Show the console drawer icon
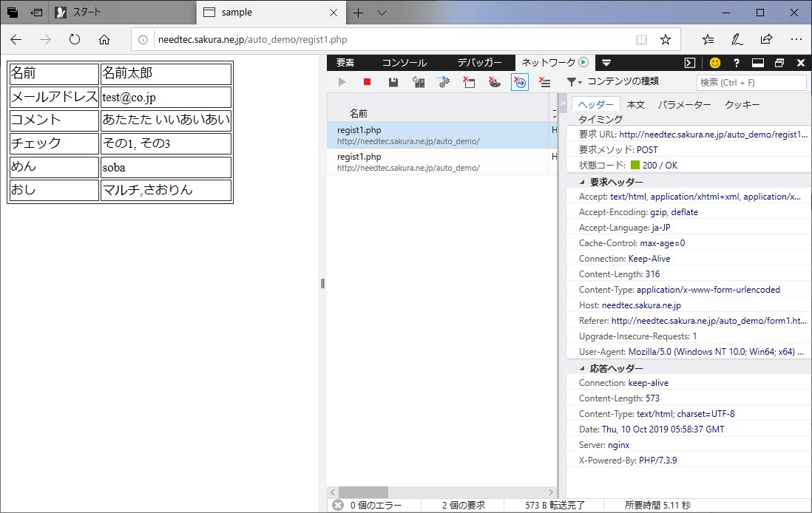This screenshot has height=513, width=812. (x=690, y=63)
